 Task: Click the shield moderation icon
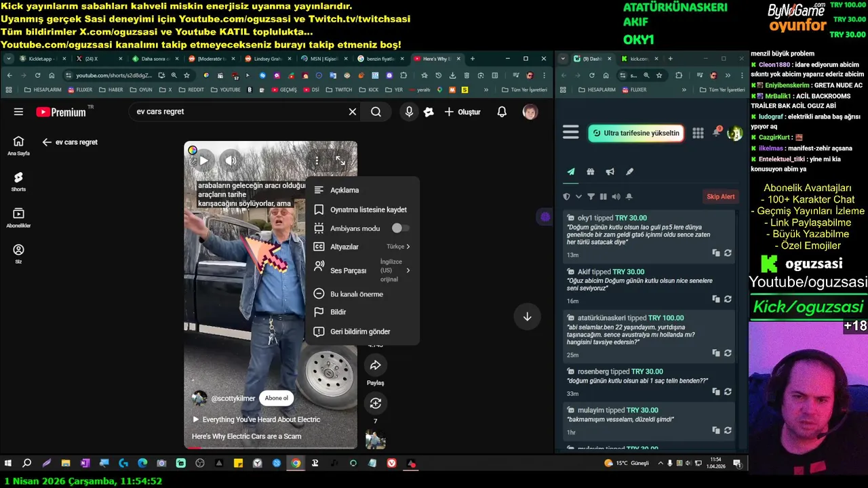point(567,197)
